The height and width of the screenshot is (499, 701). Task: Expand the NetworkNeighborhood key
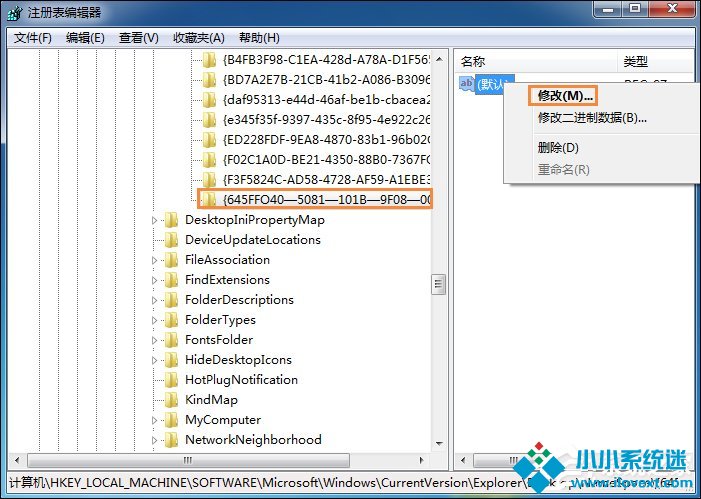tap(155, 440)
